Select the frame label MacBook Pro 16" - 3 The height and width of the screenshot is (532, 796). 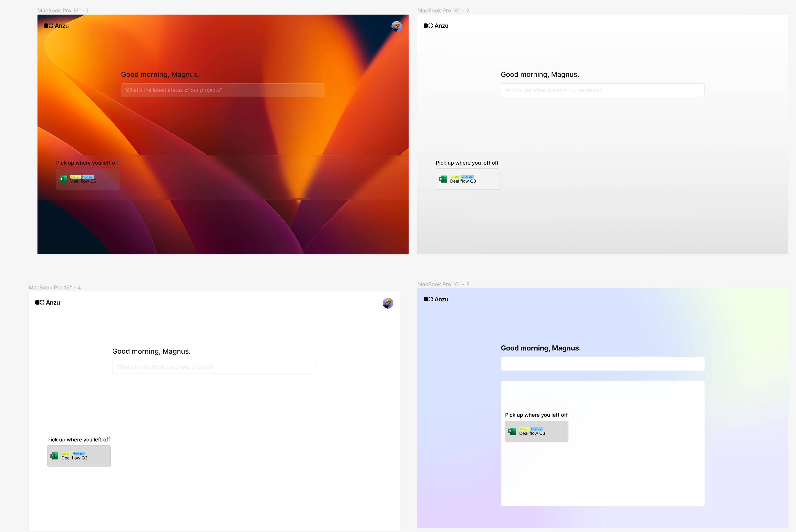(443, 284)
